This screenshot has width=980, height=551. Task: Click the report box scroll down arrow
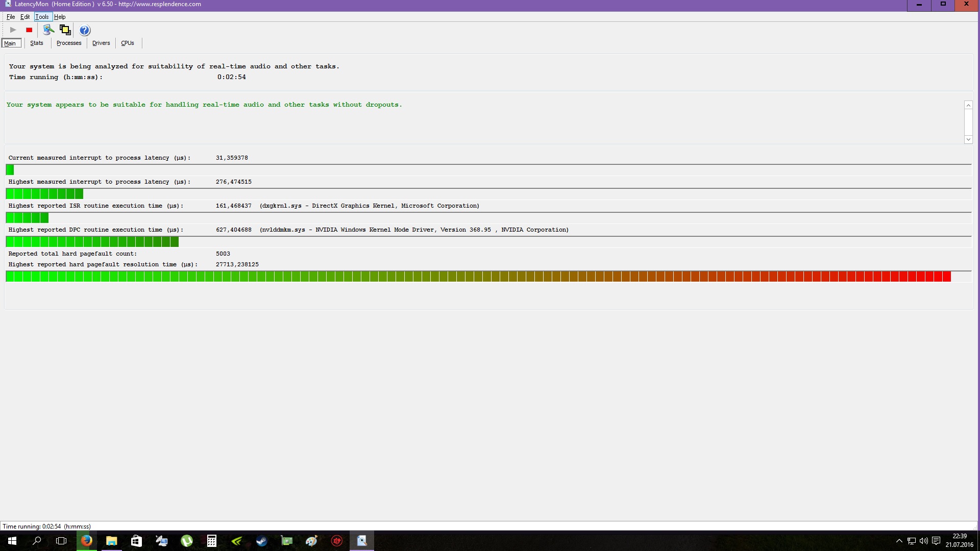click(968, 139)
